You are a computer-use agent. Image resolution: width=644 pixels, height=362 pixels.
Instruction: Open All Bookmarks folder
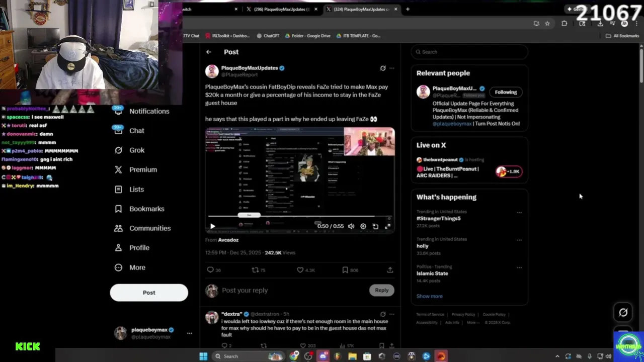pos(622,36)
